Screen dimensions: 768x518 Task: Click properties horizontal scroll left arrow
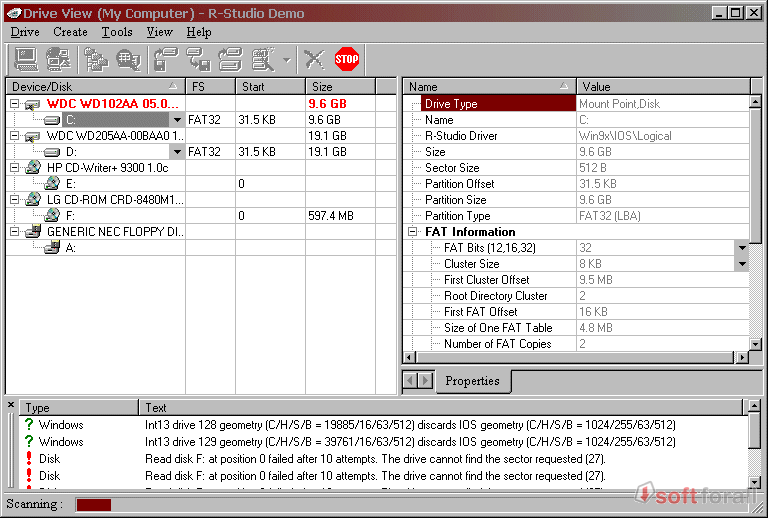[408, 357]
